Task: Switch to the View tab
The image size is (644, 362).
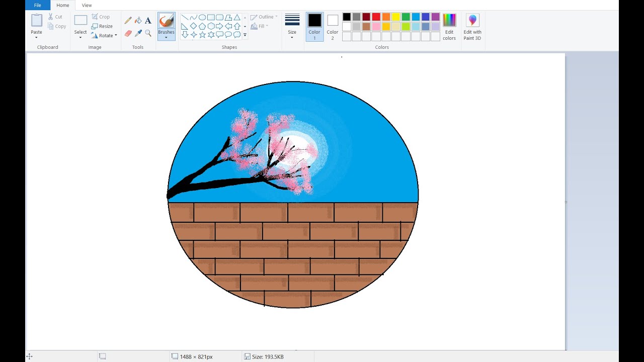Action: tap(87, 5)
